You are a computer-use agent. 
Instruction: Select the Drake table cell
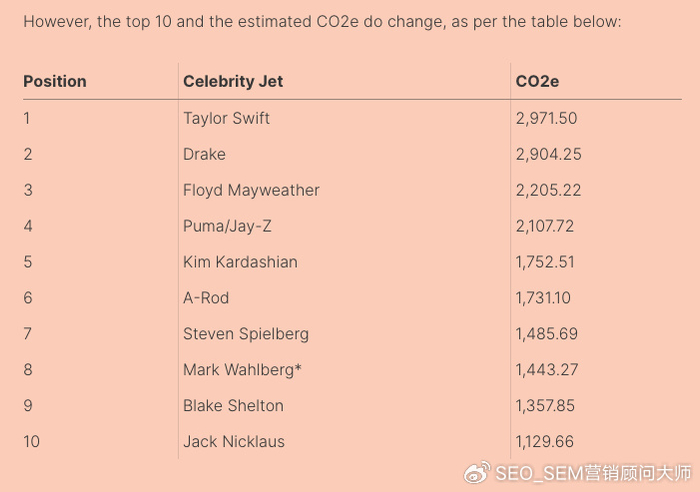tap(204, 154)
